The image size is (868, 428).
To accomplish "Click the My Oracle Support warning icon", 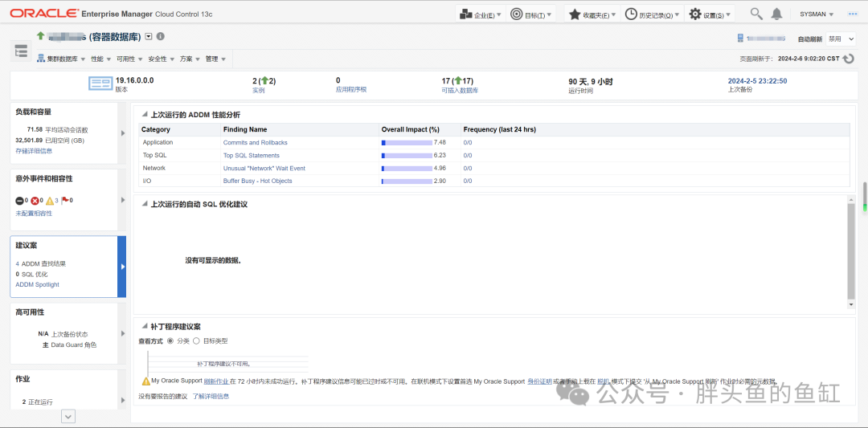I will [145, 381].
